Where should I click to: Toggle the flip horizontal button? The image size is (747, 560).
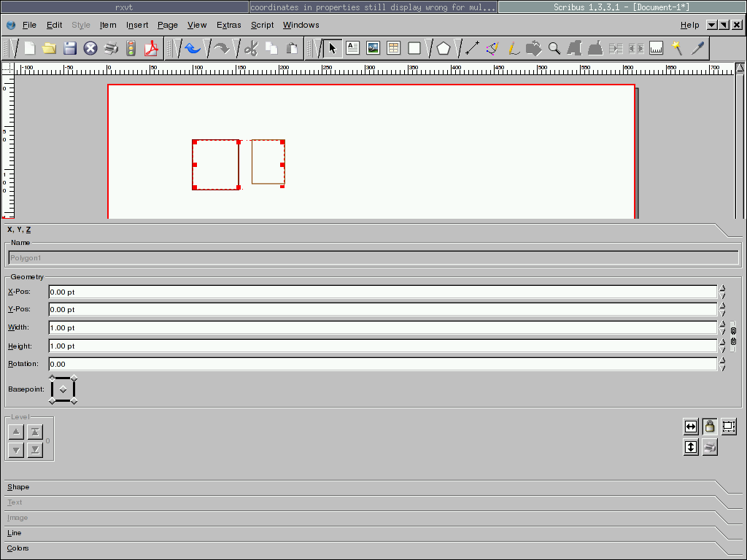(x=690, y=427)
